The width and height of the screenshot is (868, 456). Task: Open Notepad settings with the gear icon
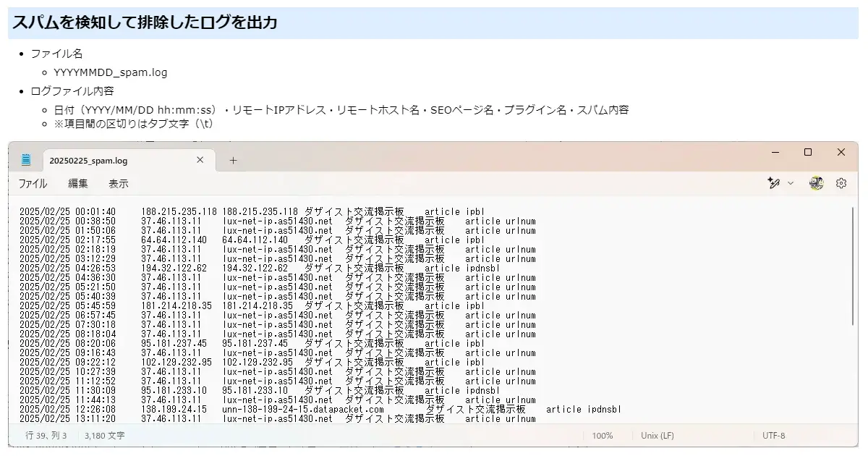pyautogui.click(x=841, y=183)
